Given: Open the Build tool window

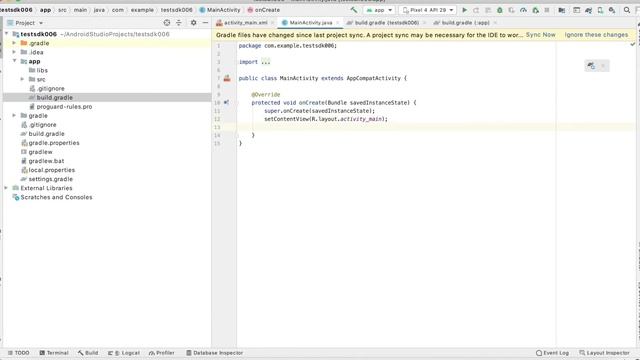Looking at the screenshot, I should 88,353.
